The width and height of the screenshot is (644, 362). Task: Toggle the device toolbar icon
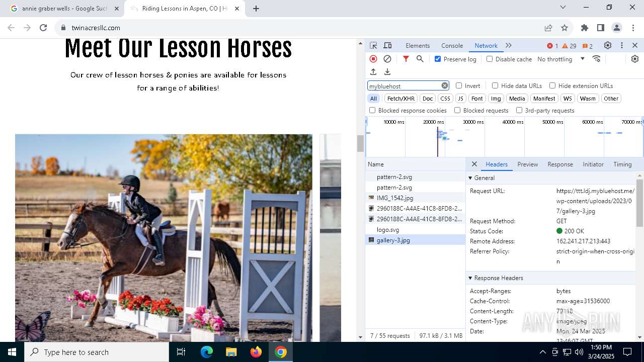(x=387, y=45)
